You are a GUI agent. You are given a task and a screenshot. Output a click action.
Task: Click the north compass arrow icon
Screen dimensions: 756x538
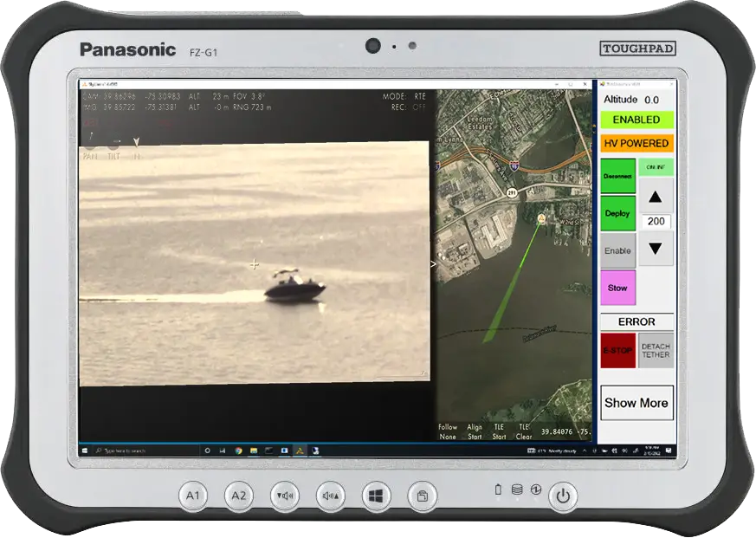tap(136, 143)
